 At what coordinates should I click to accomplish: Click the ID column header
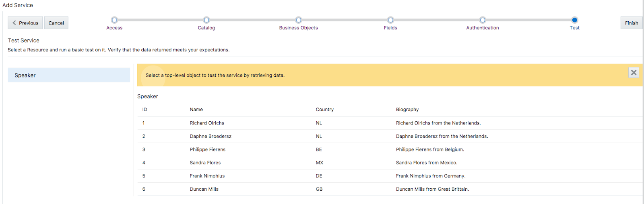tap(144, 109)
